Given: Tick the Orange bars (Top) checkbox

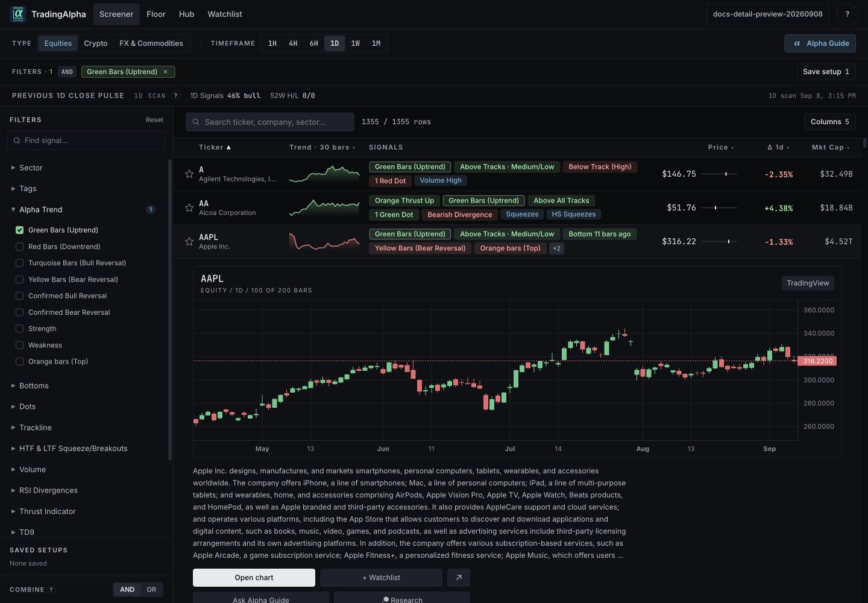Looking at the screenshot, I should 19,362.
